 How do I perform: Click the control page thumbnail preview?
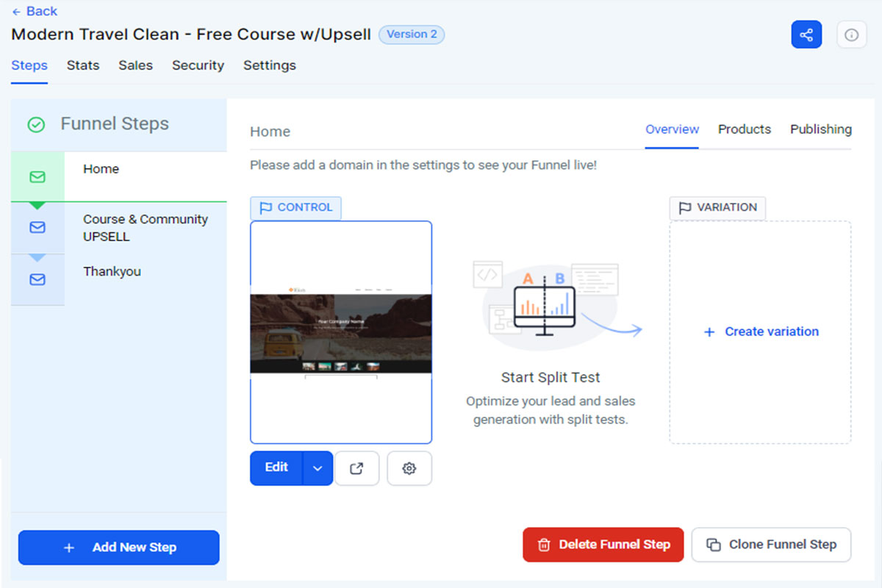(x=341, y=332)
